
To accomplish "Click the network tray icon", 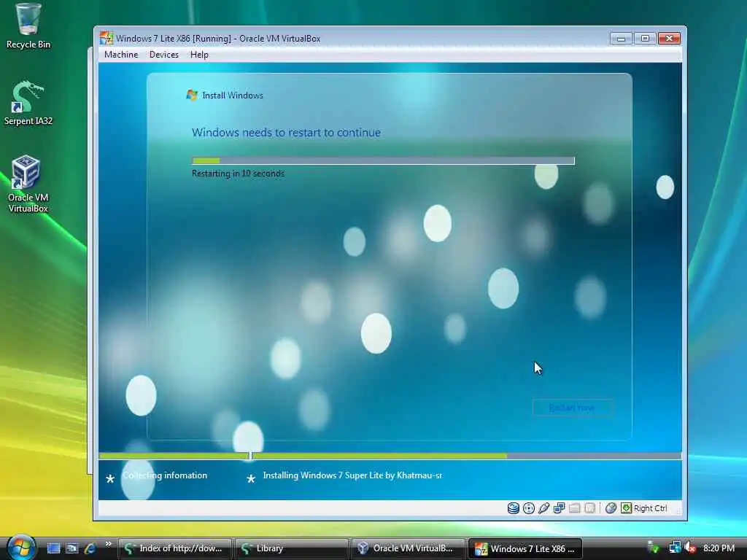I will point(675,548).
